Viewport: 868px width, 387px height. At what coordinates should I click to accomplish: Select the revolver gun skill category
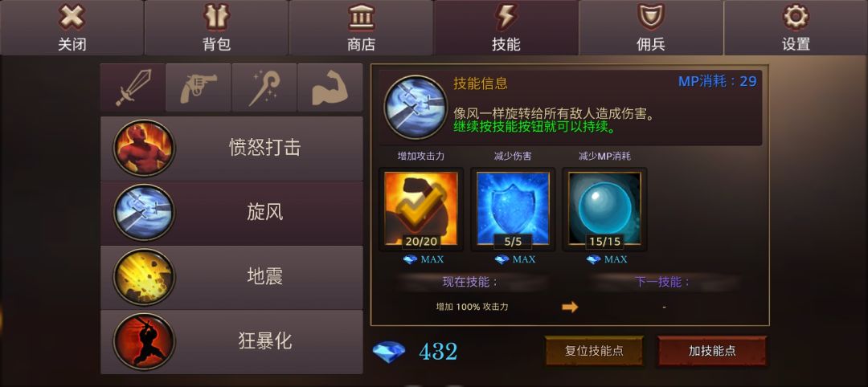pos(199,88)
